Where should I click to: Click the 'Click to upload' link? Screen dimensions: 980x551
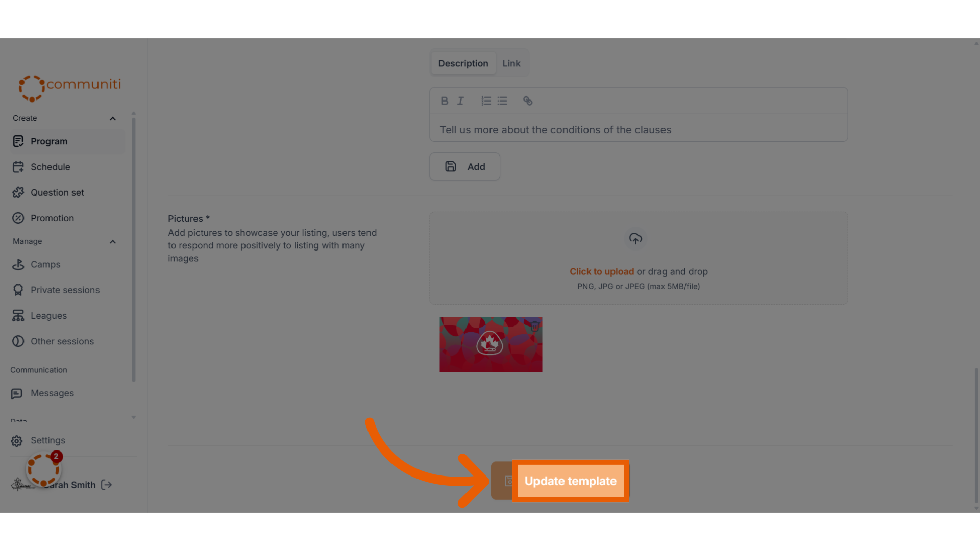pyautogui.click(x=602, y=272)
